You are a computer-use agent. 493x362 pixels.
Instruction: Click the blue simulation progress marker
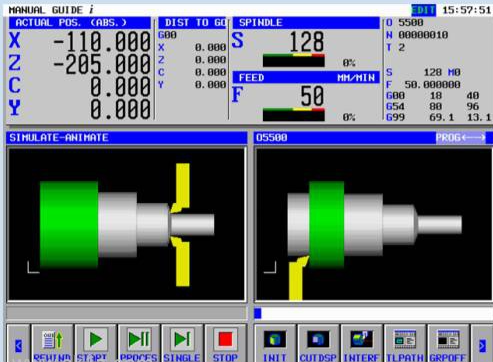(x=258, y=313)
